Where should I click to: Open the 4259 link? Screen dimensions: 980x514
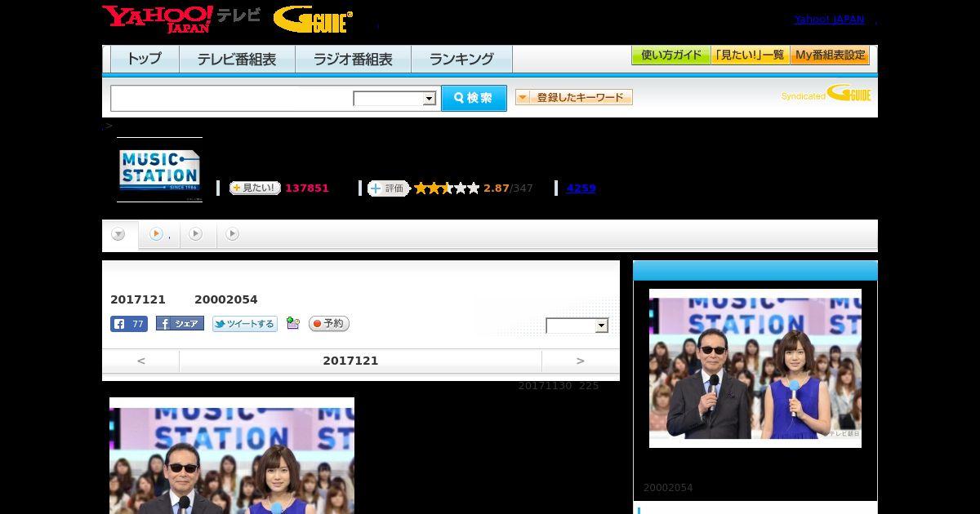581,188
